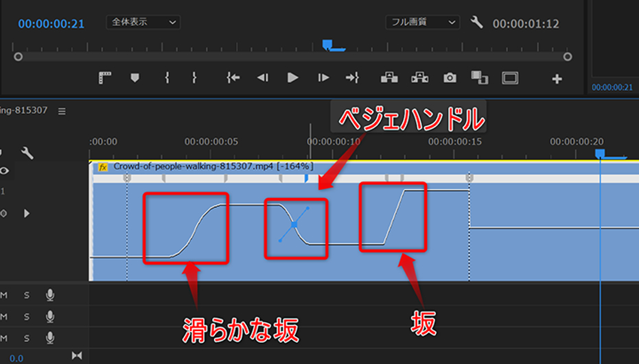Viewport: 639px width, 364px height.
Task: Open program monitor settings wrench
Action: (x=476, y=22)
